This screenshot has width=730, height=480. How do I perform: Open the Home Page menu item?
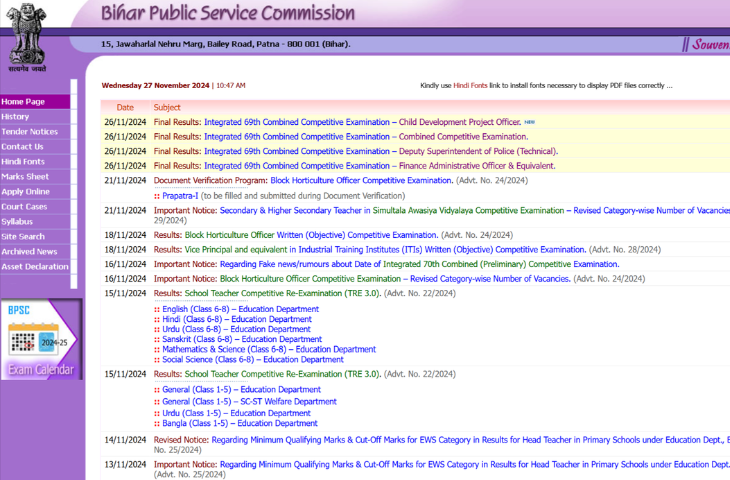click(35, 101)
